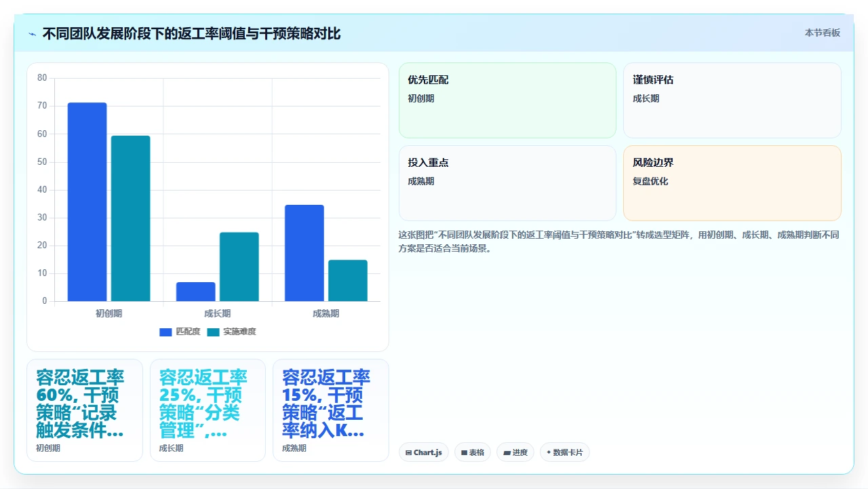Open the 谨慎评估 card
Screen dimensions: 868x489
(732, 100)
